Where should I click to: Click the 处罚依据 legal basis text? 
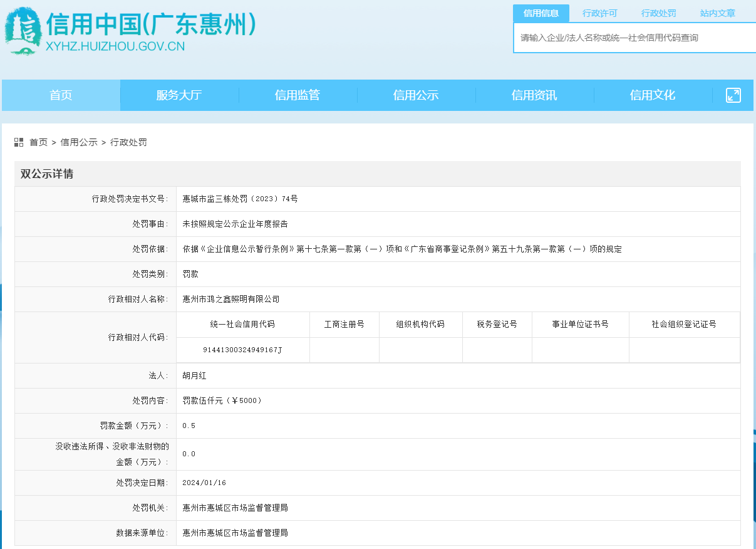pyautogui.click(x=402, y=249)
